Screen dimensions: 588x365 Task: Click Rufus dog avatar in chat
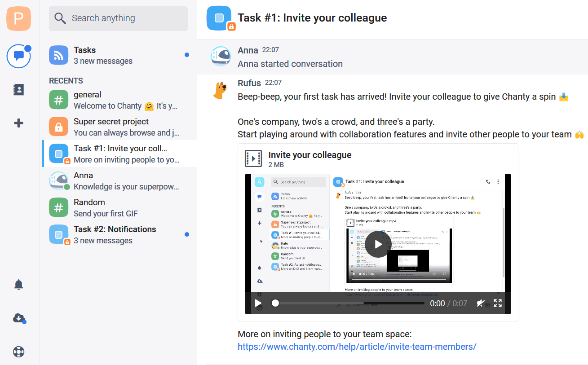point(219,91)
